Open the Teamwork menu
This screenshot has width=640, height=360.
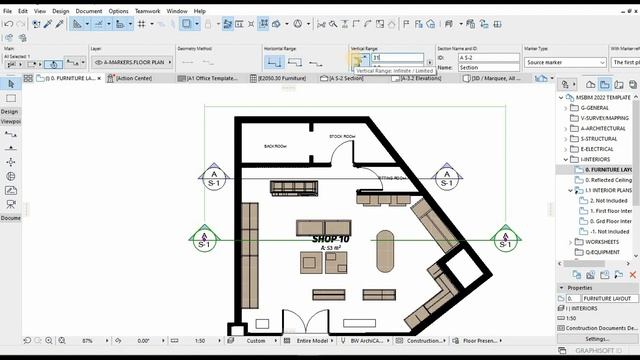click(147, 11)
